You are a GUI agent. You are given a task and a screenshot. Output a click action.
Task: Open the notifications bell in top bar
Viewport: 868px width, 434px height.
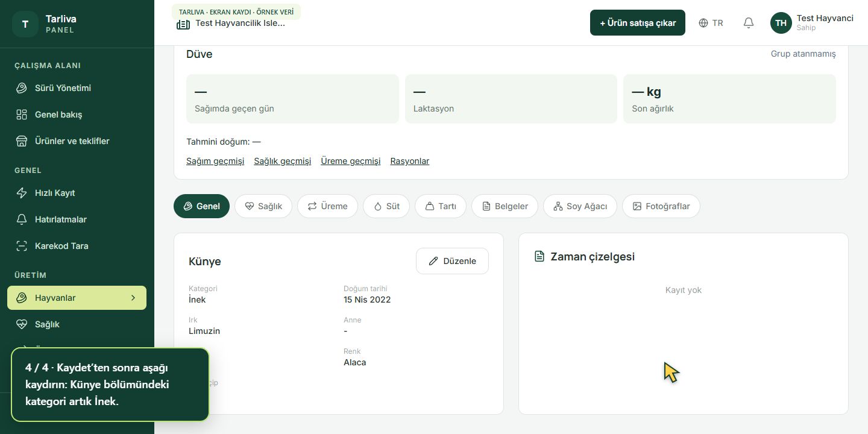pyautogui.click(x=749, y=23)
